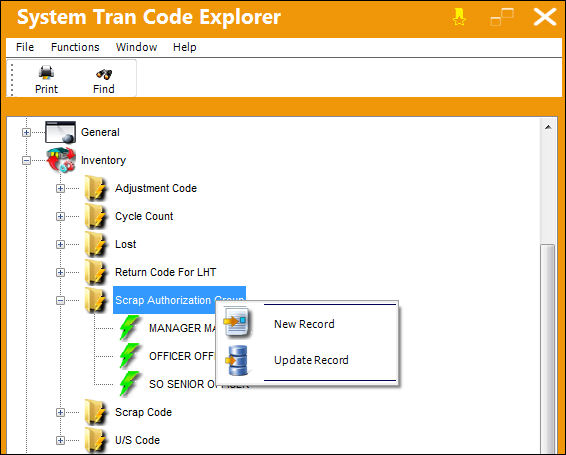Click the Adjustment Code folder icon

(95, 188)
